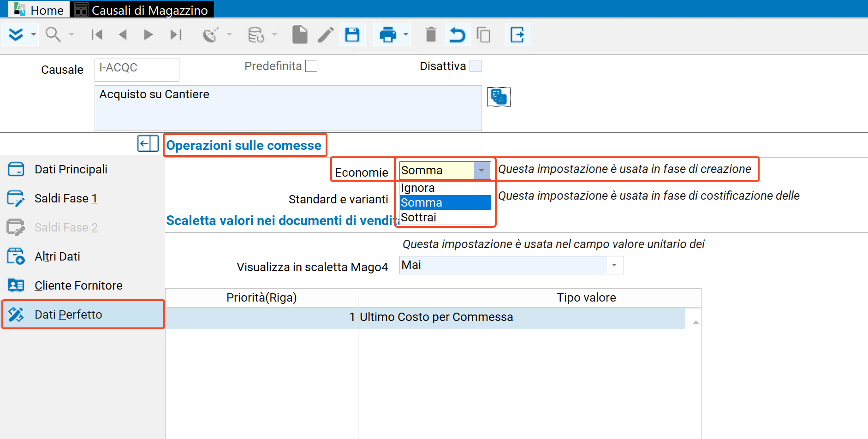Choose Ignora in Economie list
Viewport: 868px width, 439px height.
(445, 188)
